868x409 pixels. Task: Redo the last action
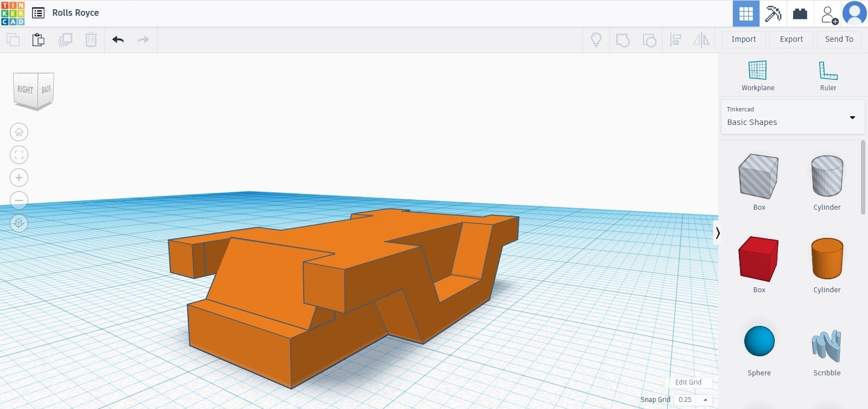(x=143, y=40)
